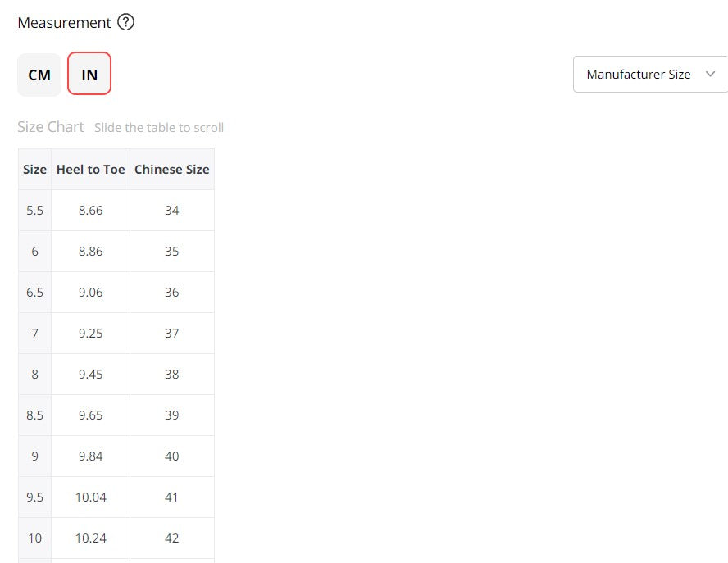728x563 pixels.
Task: Click the size 8.5 cell
Action: coord(34,415)
